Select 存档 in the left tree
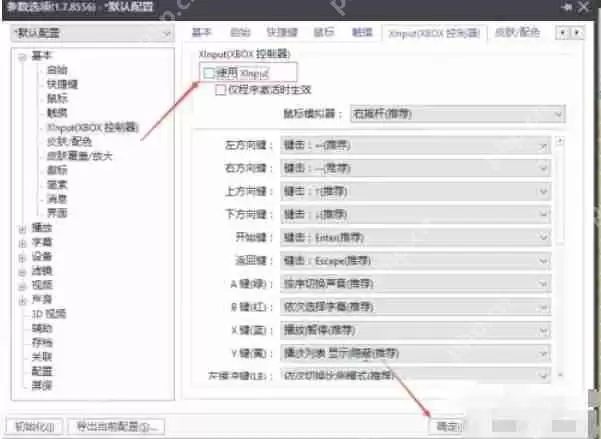The width and height of the screenshot is (601, 439). pyautogui.click(x=42, y=343)
